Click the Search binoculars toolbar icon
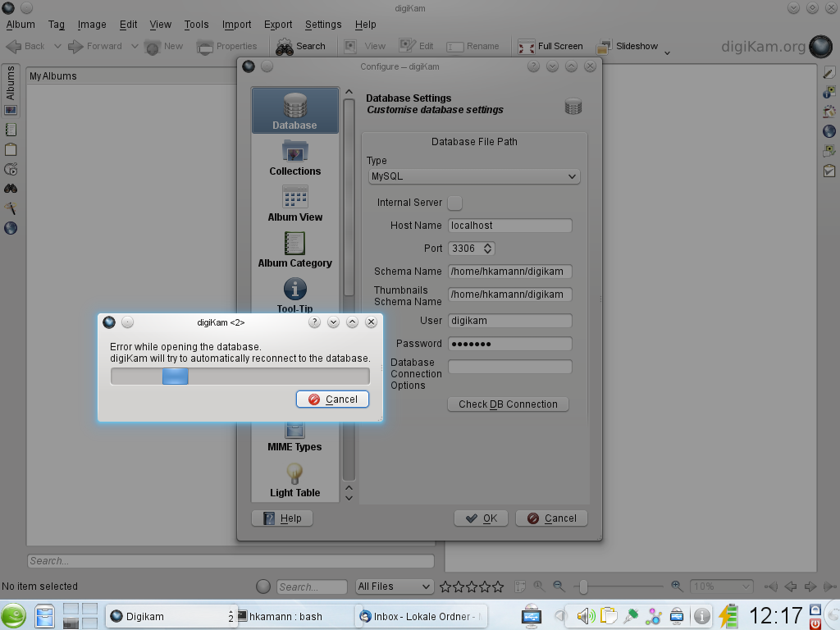Screen dimensions: 840x630 point(300,46)
